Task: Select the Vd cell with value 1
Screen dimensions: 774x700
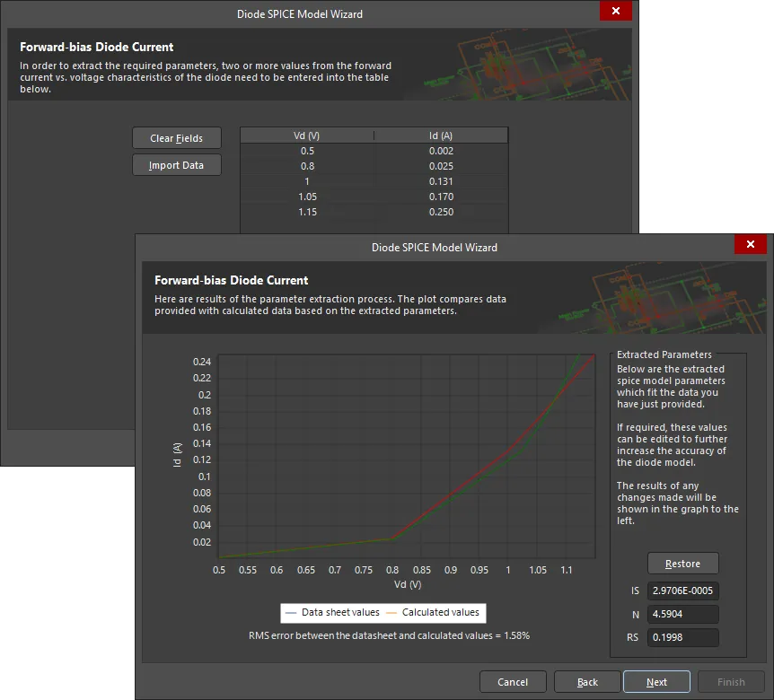Action: pyautogui.click(x=307, y=181)
